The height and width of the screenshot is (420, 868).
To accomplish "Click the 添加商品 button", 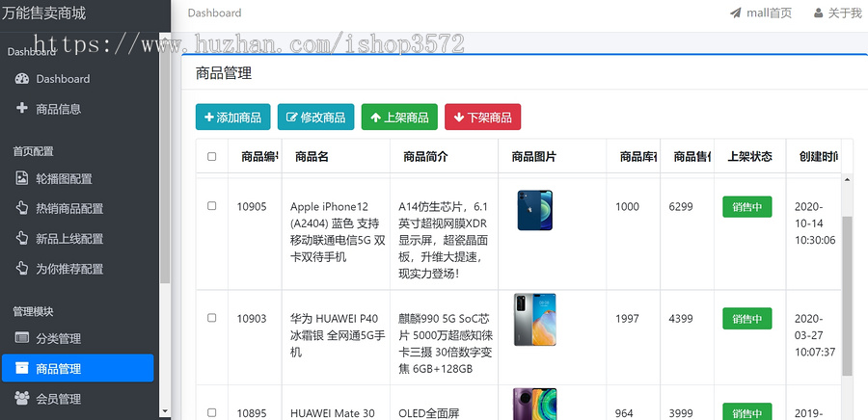I will pyautogui.click(x=233, y=118).
